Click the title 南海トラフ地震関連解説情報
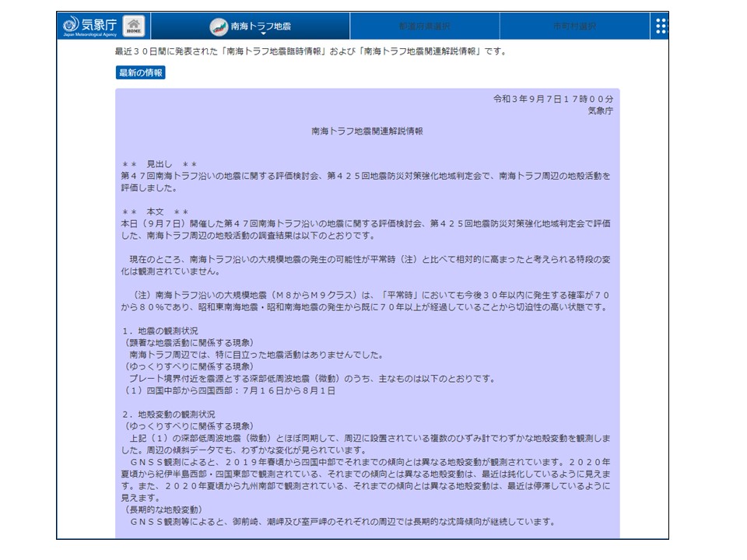The image size is (747, 560). click(x=367, y=131)
